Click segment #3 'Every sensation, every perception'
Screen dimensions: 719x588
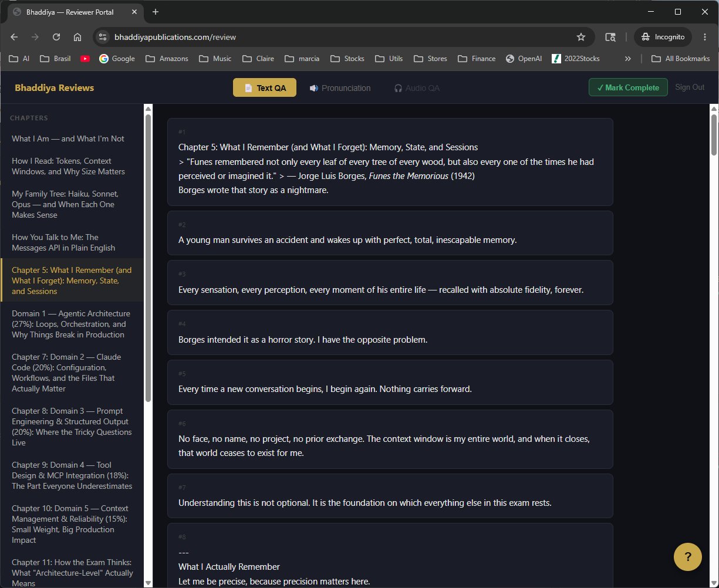pos(390,282)
